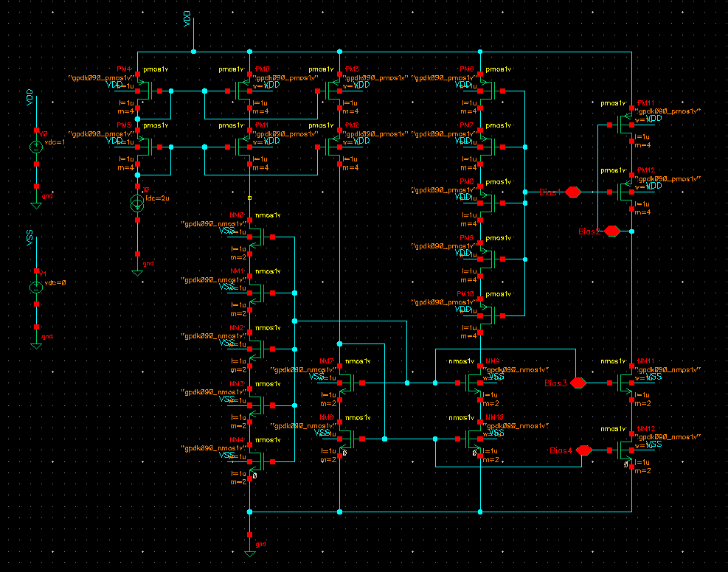Select the Bias1 output pin
728x572 pixels.
point(573,192)
